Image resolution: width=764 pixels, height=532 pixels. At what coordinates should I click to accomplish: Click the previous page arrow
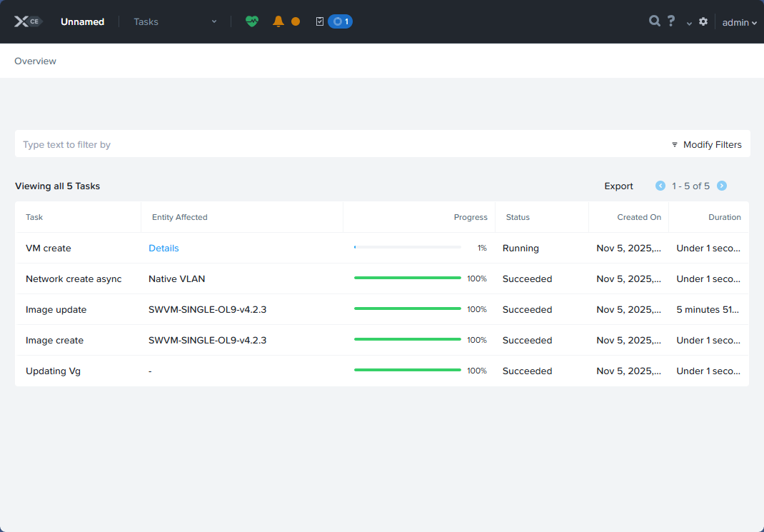coord(660,185)
